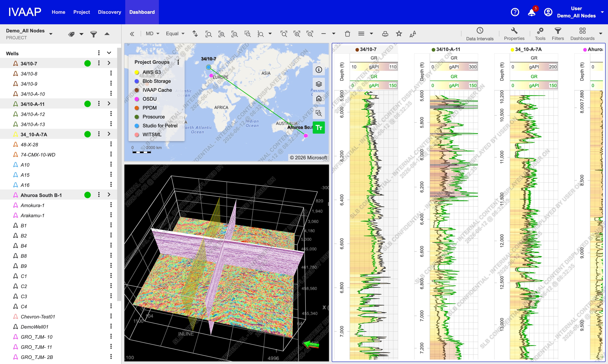The image size is (608, 364).
Task: Open the Filters panel
Action: click(558, 34)
